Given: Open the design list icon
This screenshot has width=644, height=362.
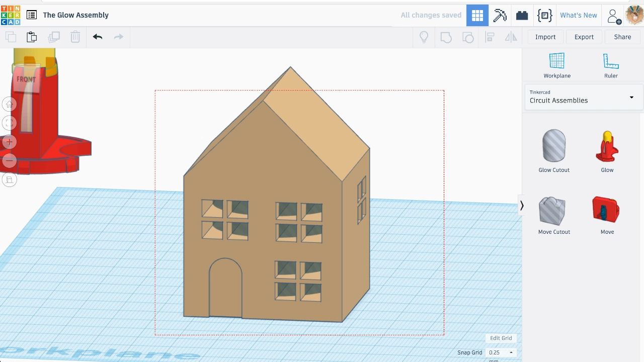Looking at the screenshot, I should coord(32,15).
